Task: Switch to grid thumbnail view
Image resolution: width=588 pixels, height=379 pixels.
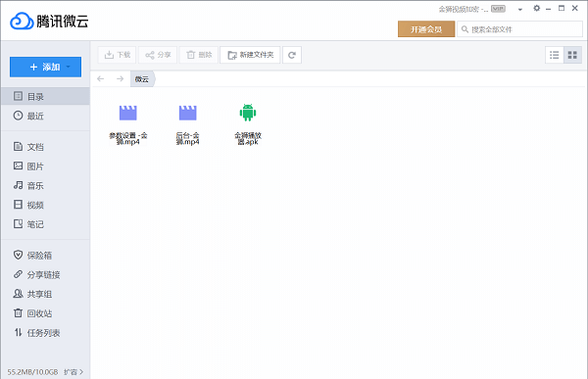Action: point(572,55)
